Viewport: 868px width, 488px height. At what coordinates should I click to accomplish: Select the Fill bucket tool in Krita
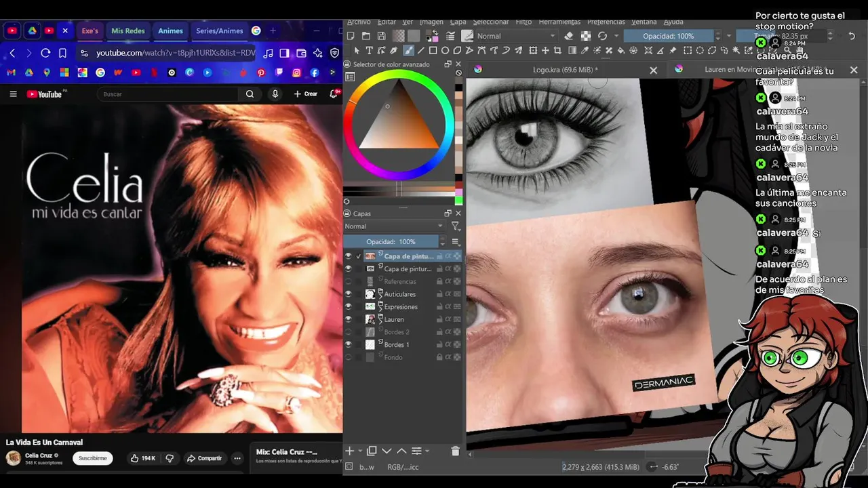click(x=620, y=50)
